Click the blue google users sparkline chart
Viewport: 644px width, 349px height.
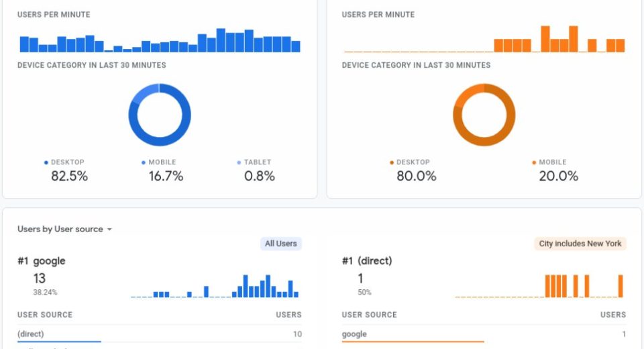click(215, 286)
